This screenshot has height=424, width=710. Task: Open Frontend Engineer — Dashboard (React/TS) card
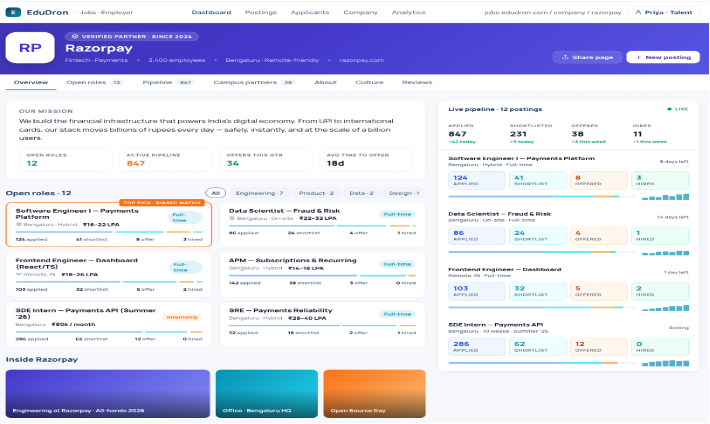pos(109,275)
